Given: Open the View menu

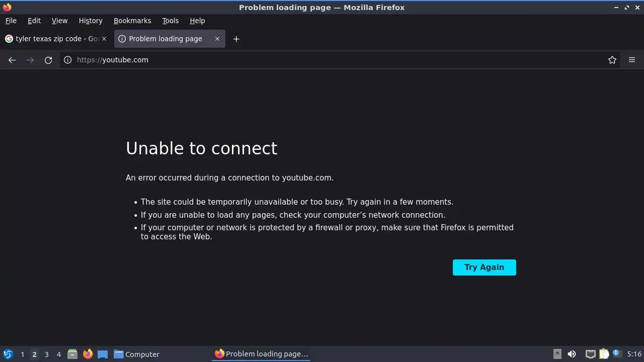Looking at the screenshot, I should pyautogui.click(x=59, y=21).
